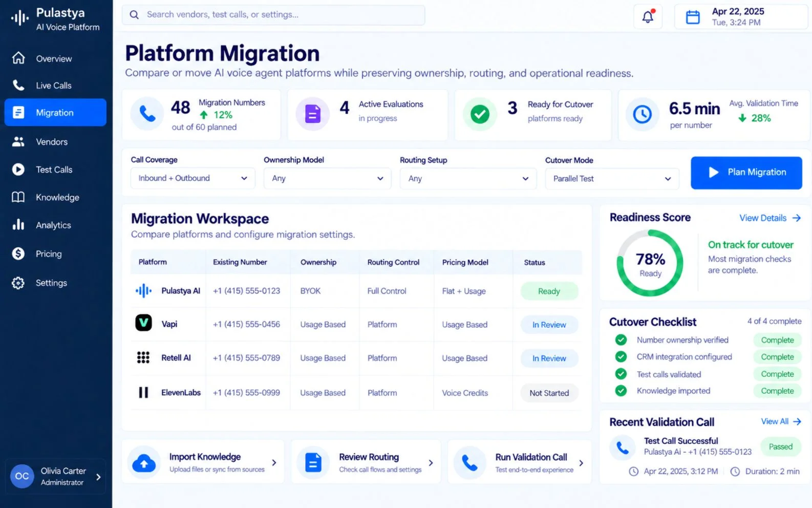Screen dimensions: 812x508
Task: Click the check beside Number ownership verified
Action: click(621, 340)
